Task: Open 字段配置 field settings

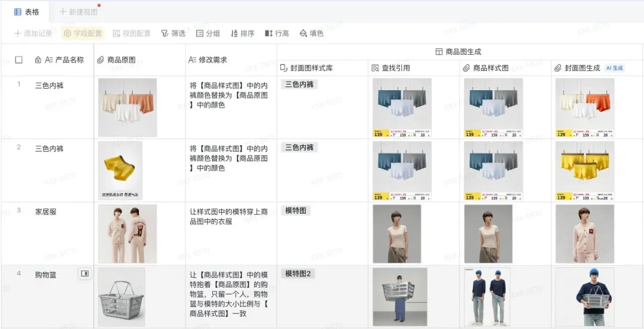Action: [x=83, y=33]
